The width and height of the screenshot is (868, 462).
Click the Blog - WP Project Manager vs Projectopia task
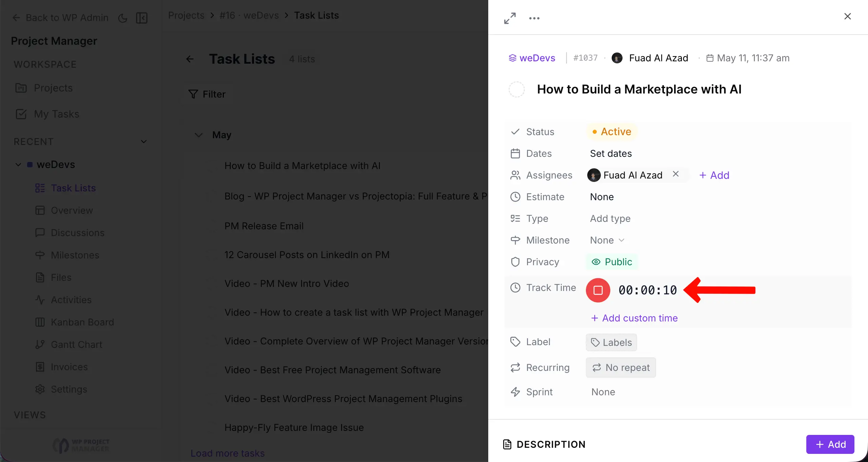click(x=356, y=196)
